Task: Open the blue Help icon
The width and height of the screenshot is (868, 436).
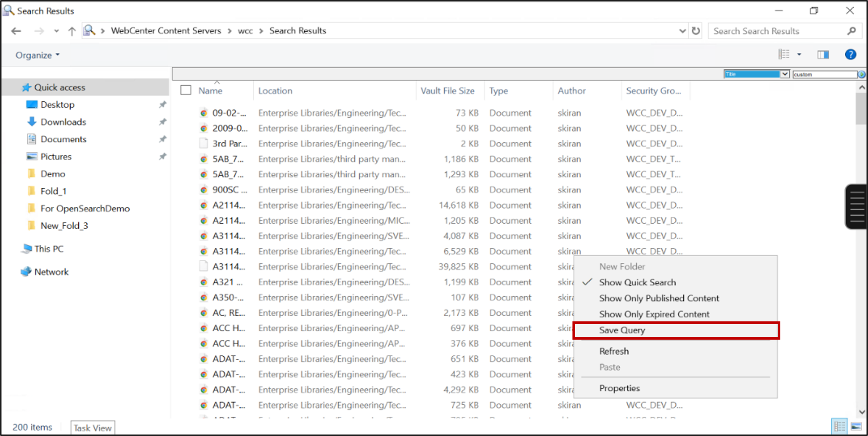Action: tap(850, 55)
